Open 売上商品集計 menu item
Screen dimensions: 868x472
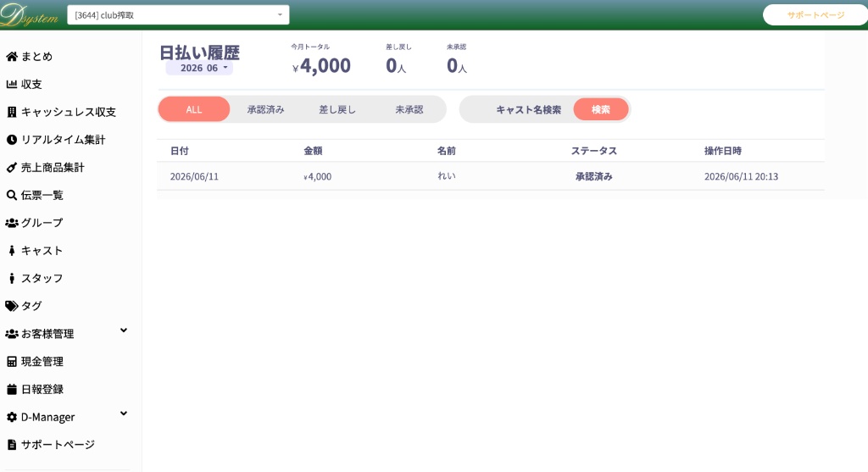coord(53,167)
